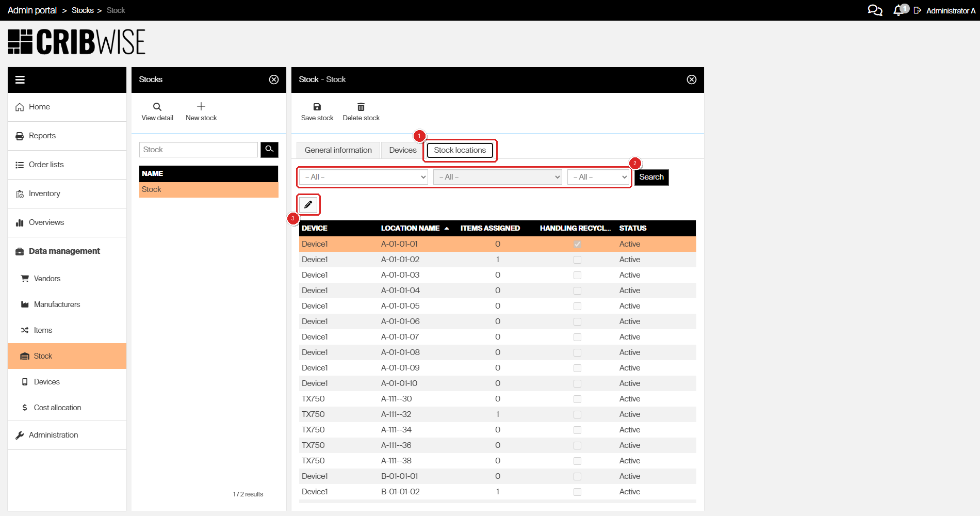980x516 pixels.
Task: Select location row B-01-01-02
Action: tap(498, 492)
